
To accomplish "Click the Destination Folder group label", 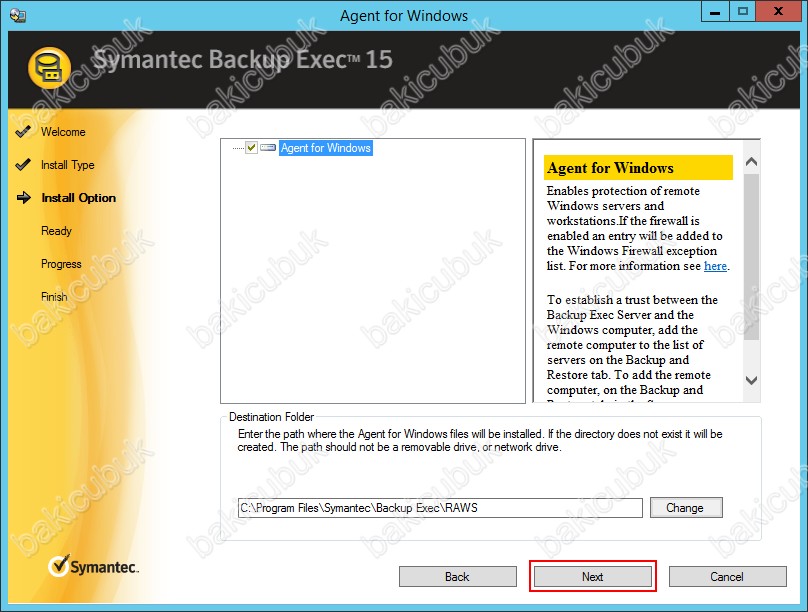I will tap(272, 417).
